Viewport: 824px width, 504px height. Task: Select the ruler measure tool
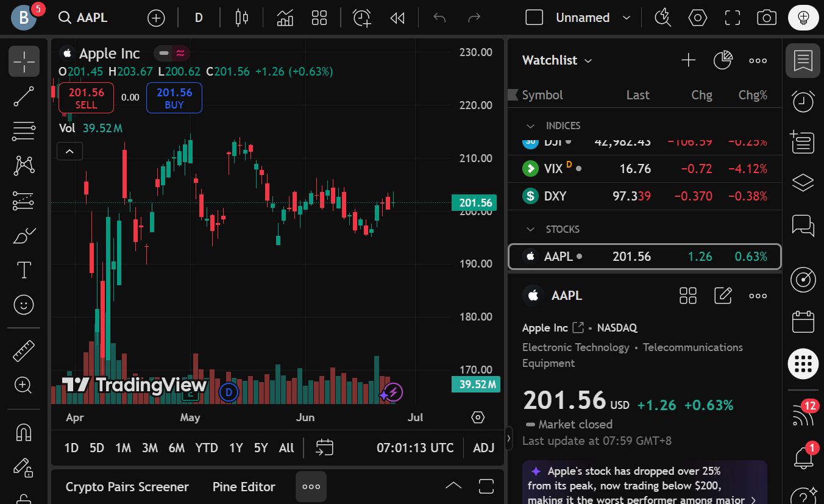point(24,350)
